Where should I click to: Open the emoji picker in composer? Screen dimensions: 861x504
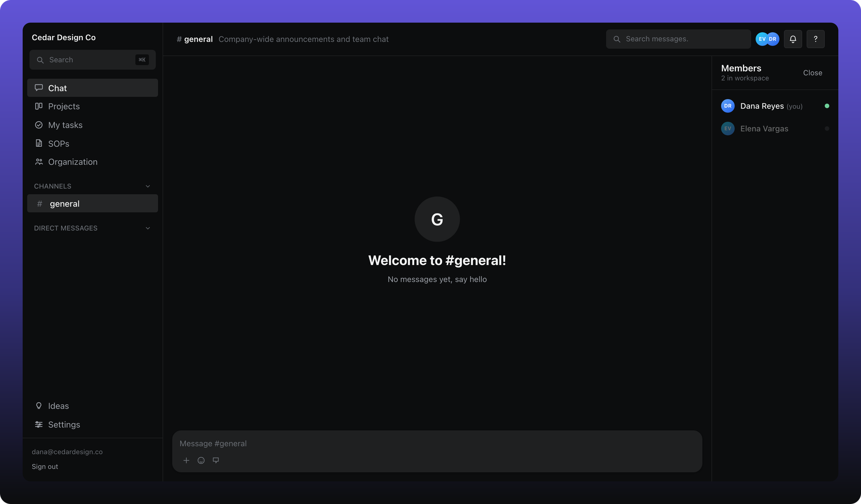click(x=201, y=461)
